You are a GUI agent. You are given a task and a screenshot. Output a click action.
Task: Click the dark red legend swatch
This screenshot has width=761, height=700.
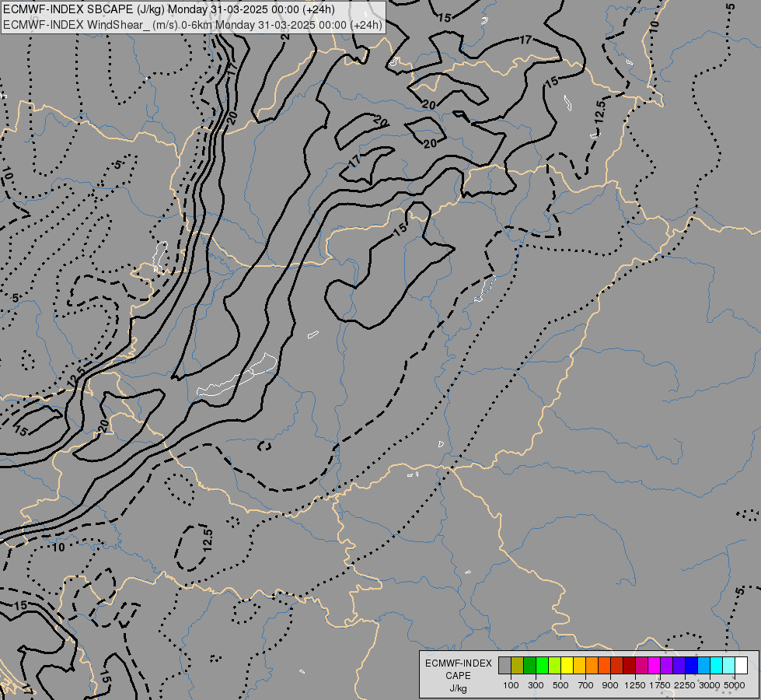click(x=629, y=666)
